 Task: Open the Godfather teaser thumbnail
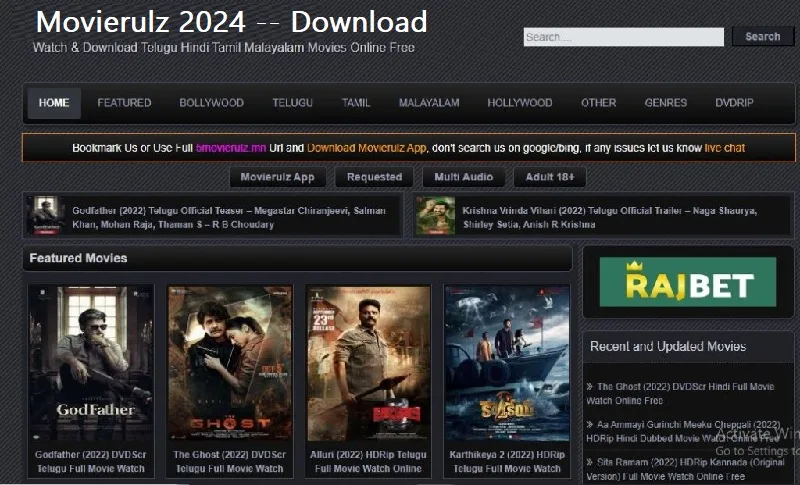[x=46, y=215]
